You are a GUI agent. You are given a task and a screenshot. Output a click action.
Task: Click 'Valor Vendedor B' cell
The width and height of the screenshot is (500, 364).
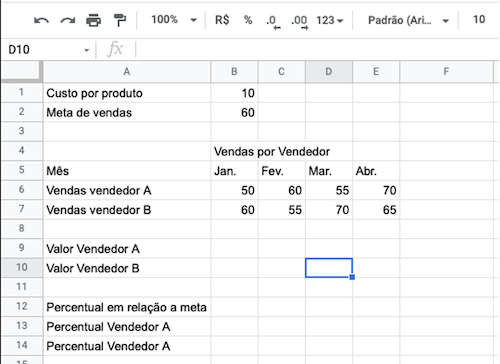[x=127, y=268]
